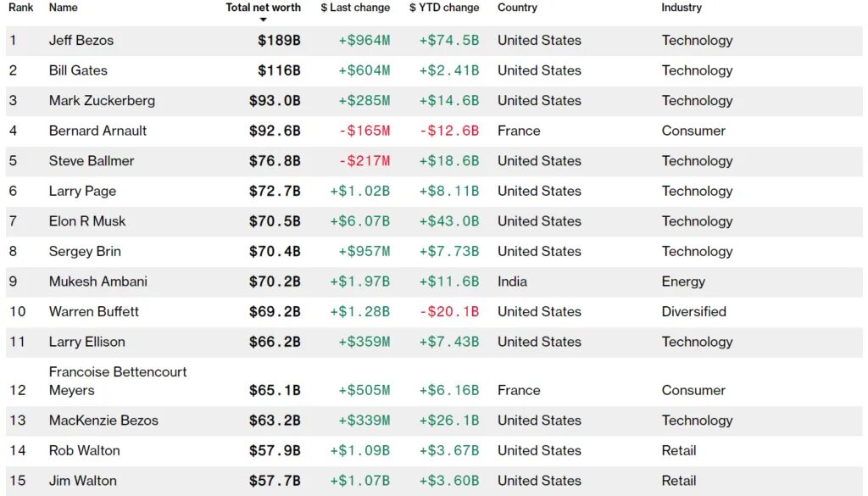
Task: Click Elon R Musk name
Action: [87, 221]
